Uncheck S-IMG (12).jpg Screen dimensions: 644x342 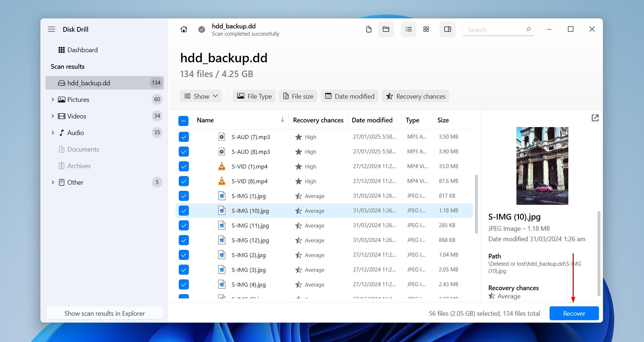pos(183,240)
